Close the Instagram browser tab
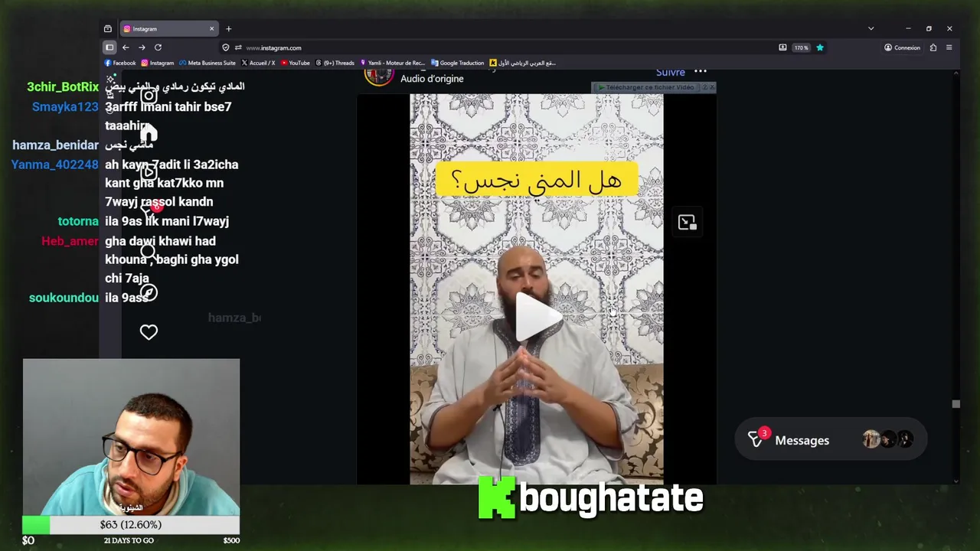Viewport: 980px width, 551px height. click(x=212, y=29)
